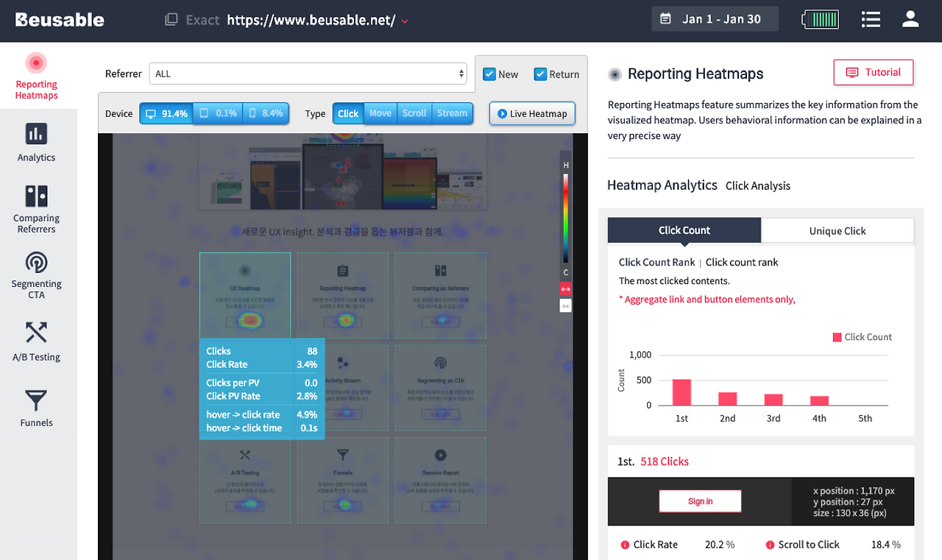Click the Session Report card in heatmap
Screen dimensions: 942x560
click(x=440, y=481)
